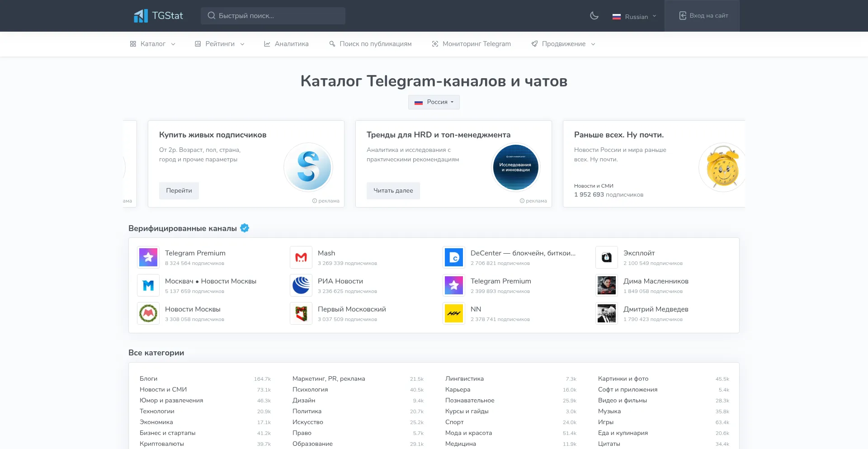The image size is (868, 449).
Task: Click the DeCenter channel icon
Action: (x=454, y=258)
